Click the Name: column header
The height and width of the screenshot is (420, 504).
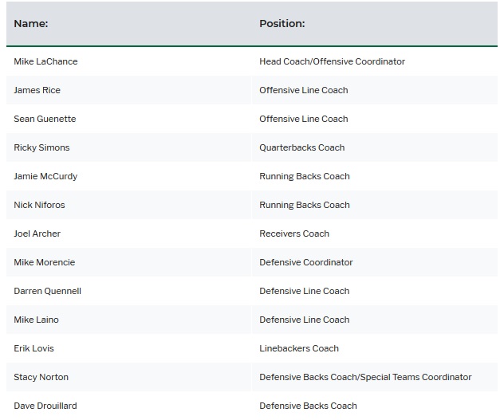point(31,23)
